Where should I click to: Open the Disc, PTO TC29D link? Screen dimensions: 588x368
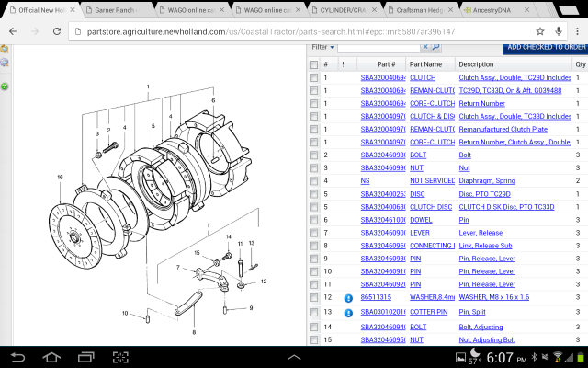pos(484,194)
